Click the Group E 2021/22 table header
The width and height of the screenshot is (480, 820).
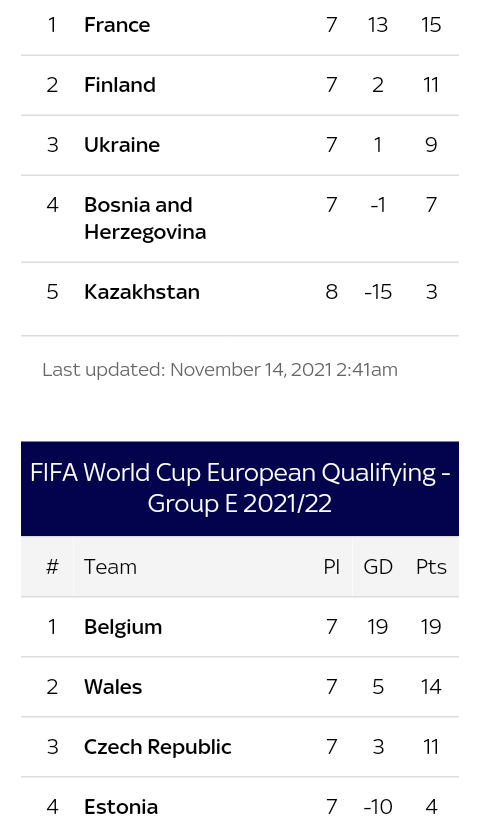pos(240,488)
